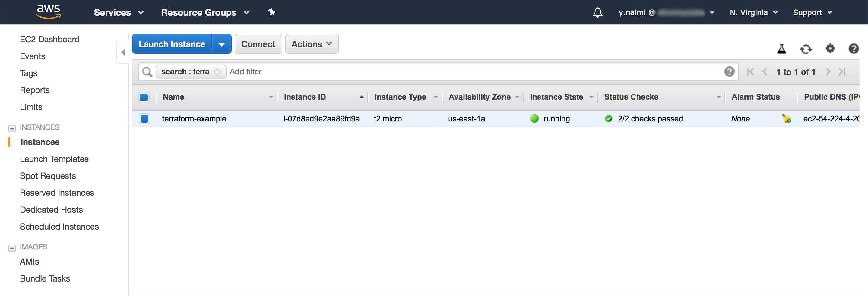Viewport: 868px width, 296px height.
Task: Open search help question icon in filter bar
Action: (729, 72)
